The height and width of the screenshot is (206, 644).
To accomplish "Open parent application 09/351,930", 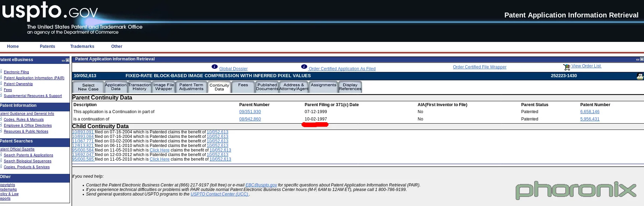I will point(250,112).
